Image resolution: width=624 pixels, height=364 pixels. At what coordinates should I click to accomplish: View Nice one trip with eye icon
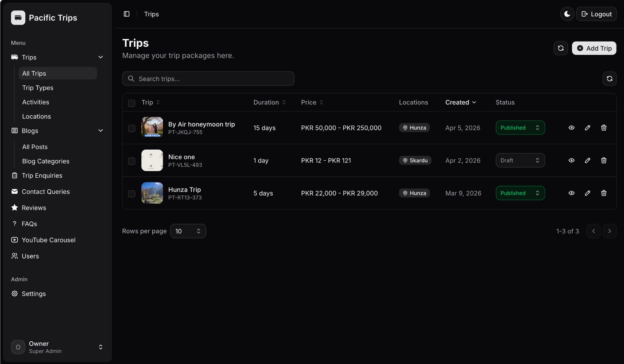pos(571,160)
